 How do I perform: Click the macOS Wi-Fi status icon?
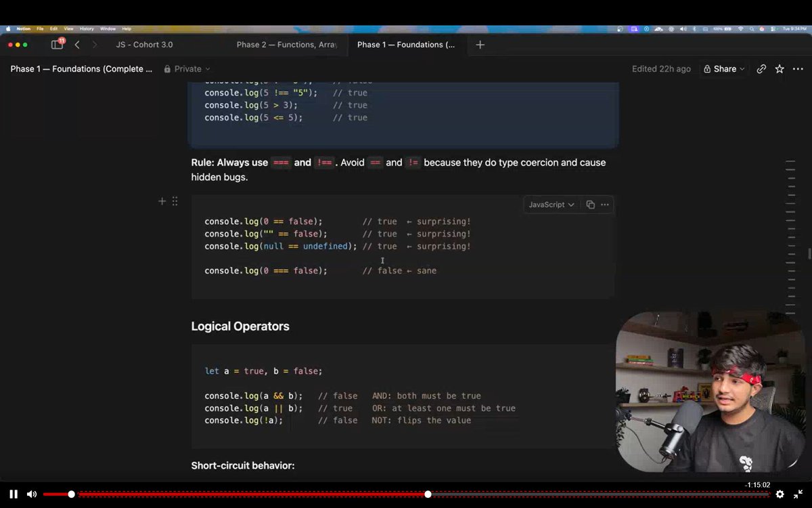pyautogui.click(x=740, y=29)
